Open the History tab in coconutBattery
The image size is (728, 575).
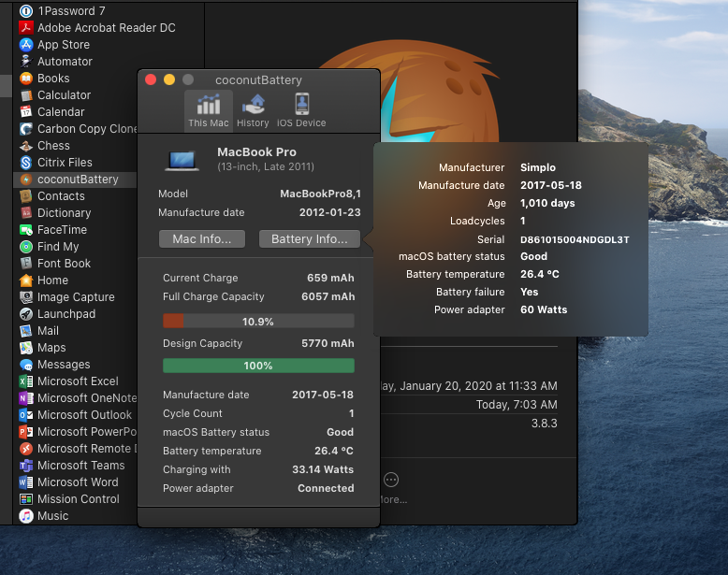point(253,111)
